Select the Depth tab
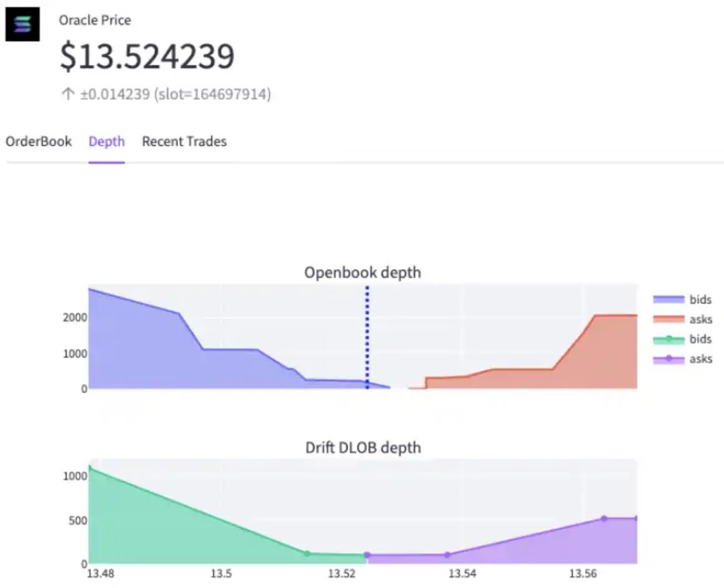The width and height of the screenshot is (724, 588). pos(106,141)
